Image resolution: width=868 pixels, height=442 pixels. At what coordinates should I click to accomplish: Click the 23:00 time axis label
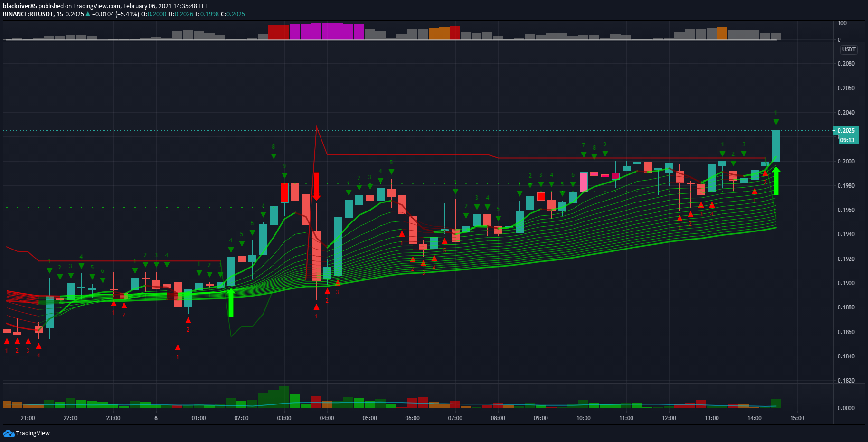113,418
